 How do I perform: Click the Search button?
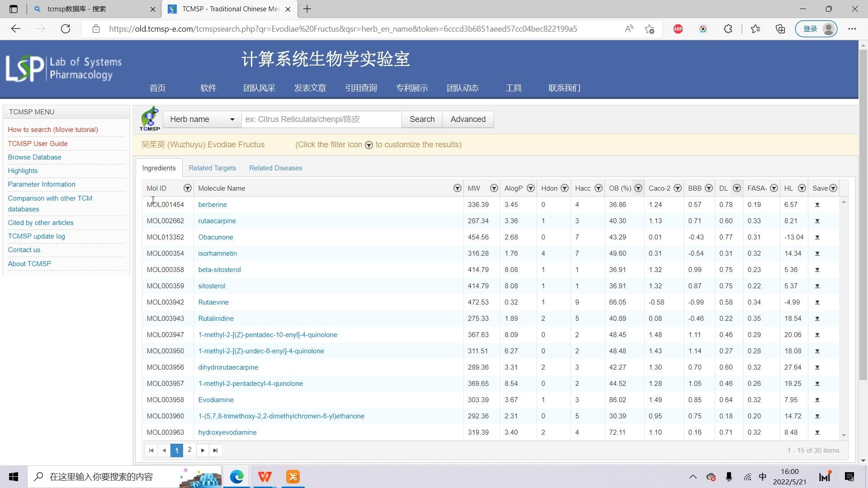421,119
